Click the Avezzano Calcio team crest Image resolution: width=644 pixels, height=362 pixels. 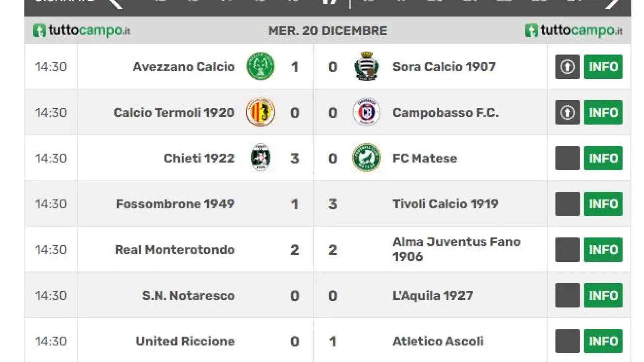click(261, 66)
